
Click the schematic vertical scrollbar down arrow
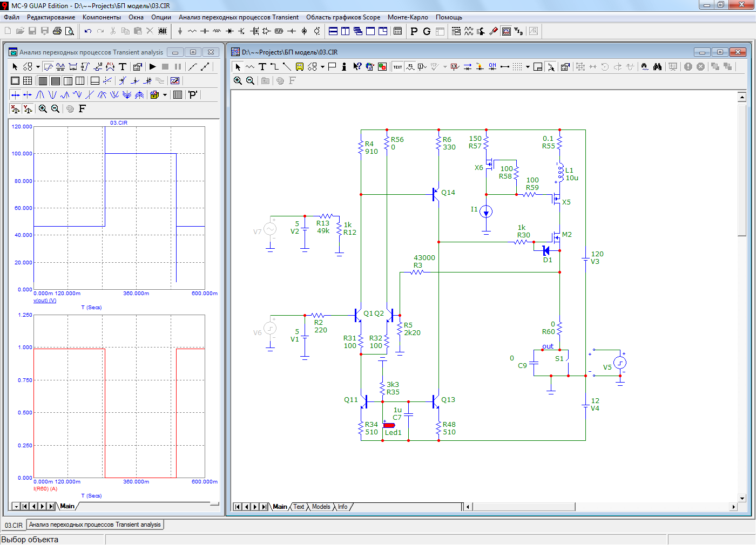(x=742, y=498)
